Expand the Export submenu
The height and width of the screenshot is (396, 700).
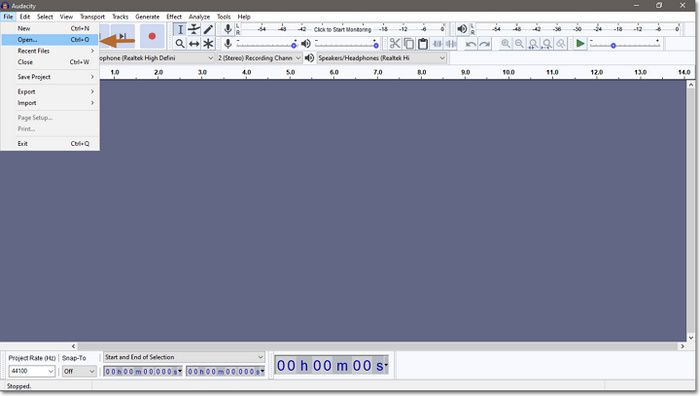(x=50, y=92)
